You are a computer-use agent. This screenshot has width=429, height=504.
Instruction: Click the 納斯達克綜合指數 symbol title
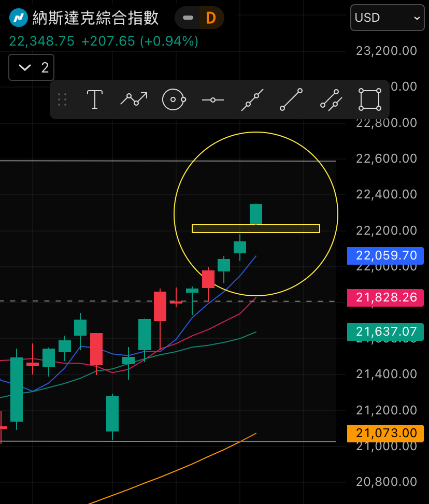click(x=95, y=18)
